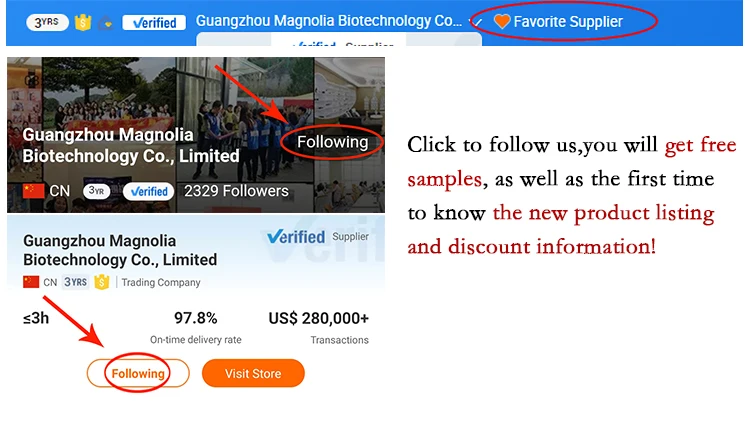Click the China flag in supplier card
This screenshot has height=424, width=750.
click(31, 282)
